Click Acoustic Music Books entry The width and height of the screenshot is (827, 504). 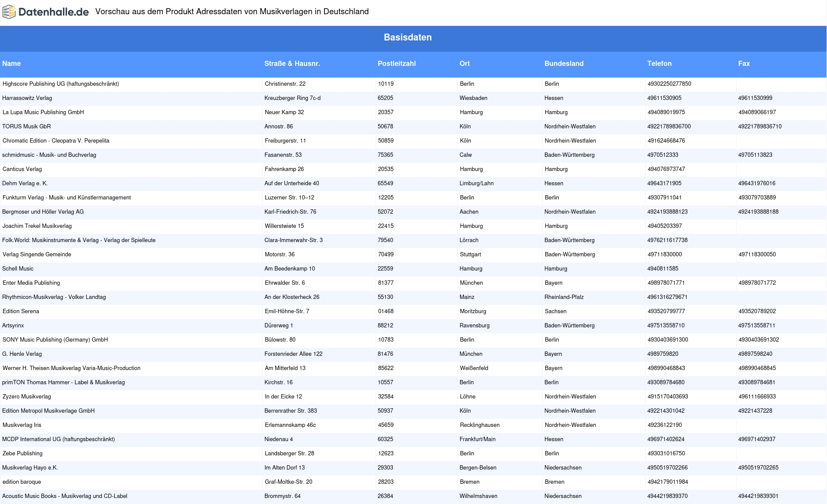tap(65, 496)
